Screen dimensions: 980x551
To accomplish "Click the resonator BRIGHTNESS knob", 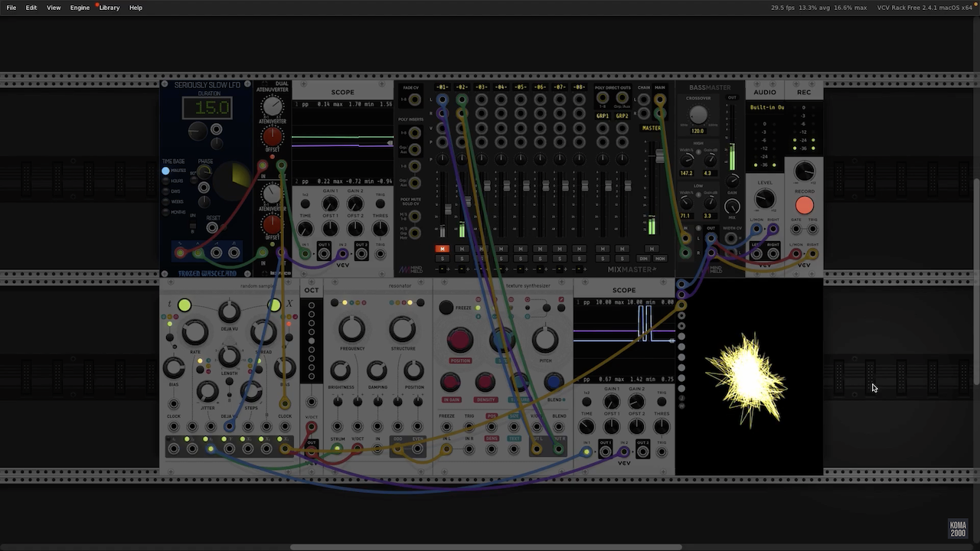I will tap(341, 371).
